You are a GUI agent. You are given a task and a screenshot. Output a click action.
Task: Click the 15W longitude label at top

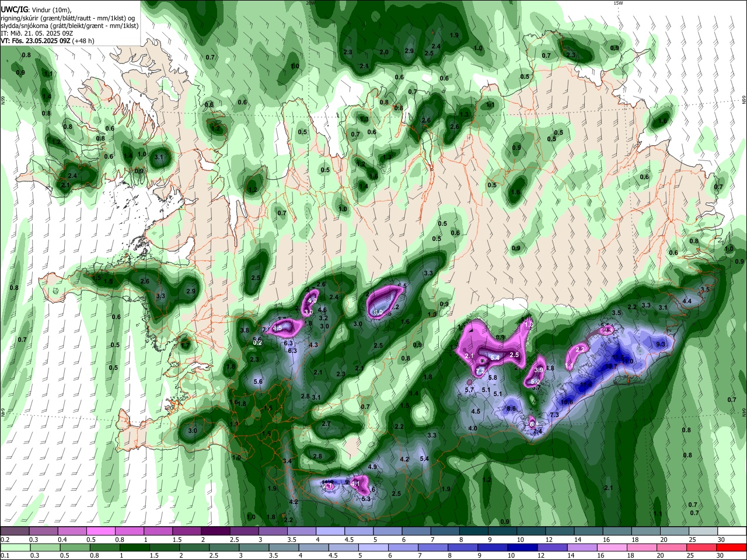(618, 3)
